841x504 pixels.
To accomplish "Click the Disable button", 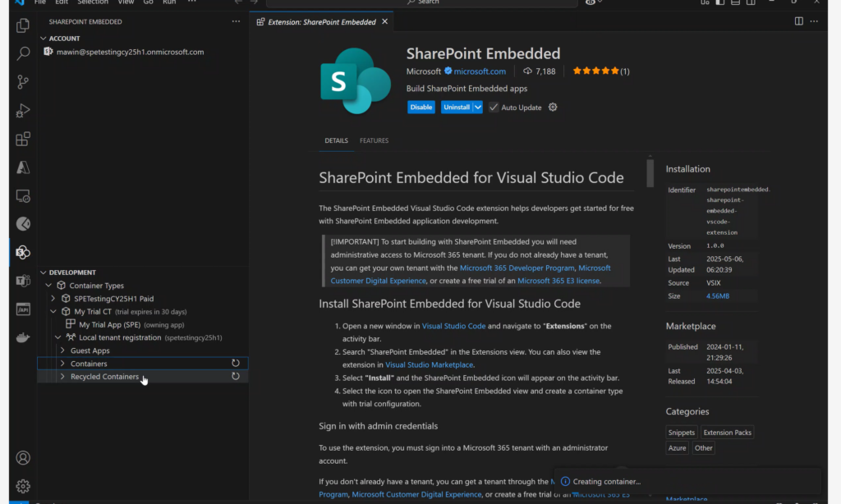I will (421, 108).
